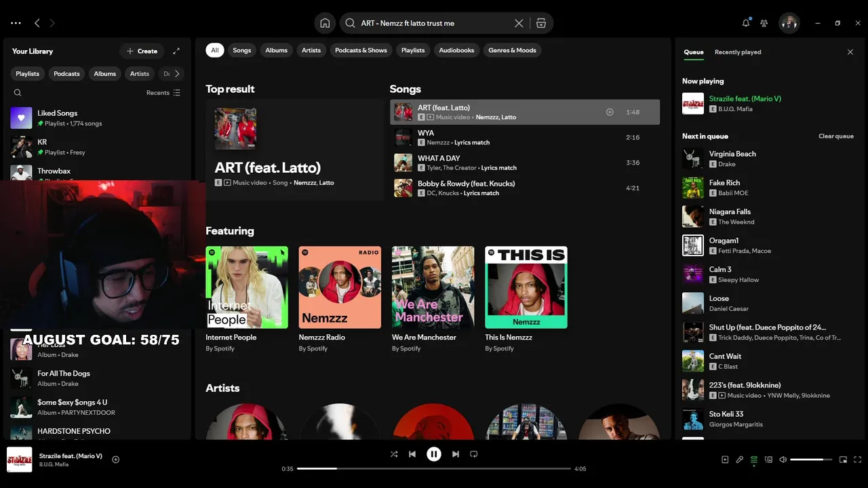Select the Songs filter chip
Viewport: 868px width, 488px height.
[242, 50]
